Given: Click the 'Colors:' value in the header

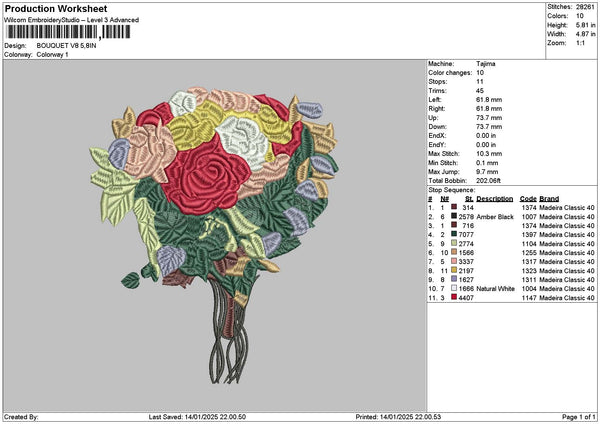Looking at the screenshot, I should point(580,16).
